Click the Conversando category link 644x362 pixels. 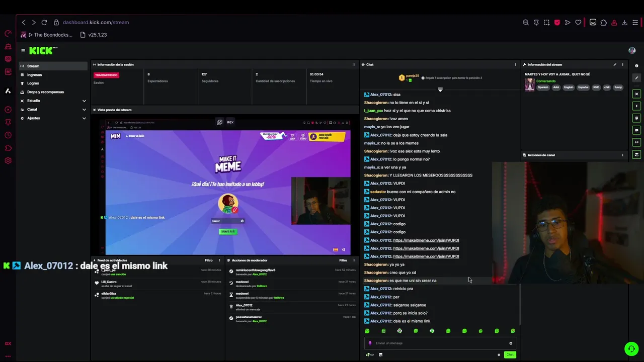[546, 81]
